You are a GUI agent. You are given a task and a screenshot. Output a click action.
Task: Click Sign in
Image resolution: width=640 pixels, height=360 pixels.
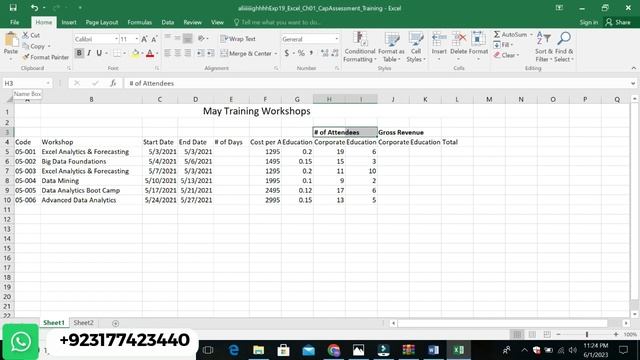[x=589, y=22]
